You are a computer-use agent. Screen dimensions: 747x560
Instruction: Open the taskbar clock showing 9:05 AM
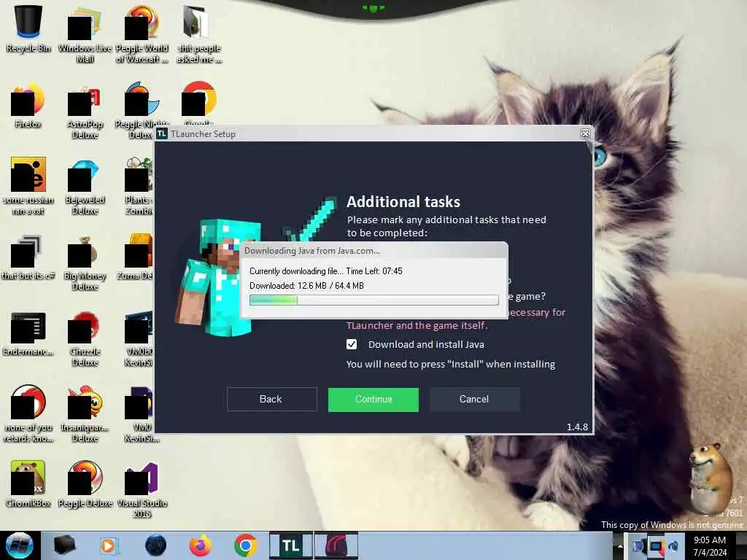(x=710, y=546)
